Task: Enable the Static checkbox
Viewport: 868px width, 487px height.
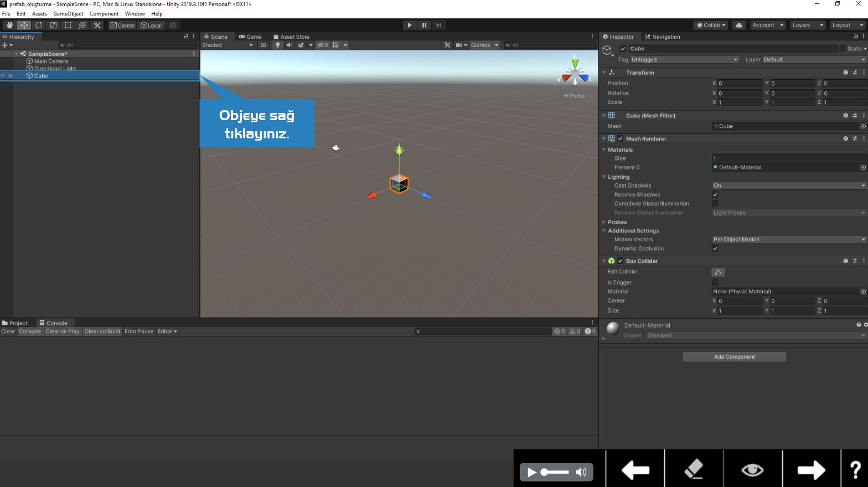Action: point(843,49)
